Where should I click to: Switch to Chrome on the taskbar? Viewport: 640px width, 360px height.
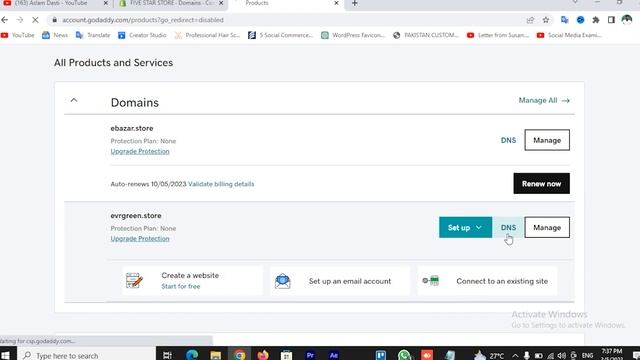[240, 355]
